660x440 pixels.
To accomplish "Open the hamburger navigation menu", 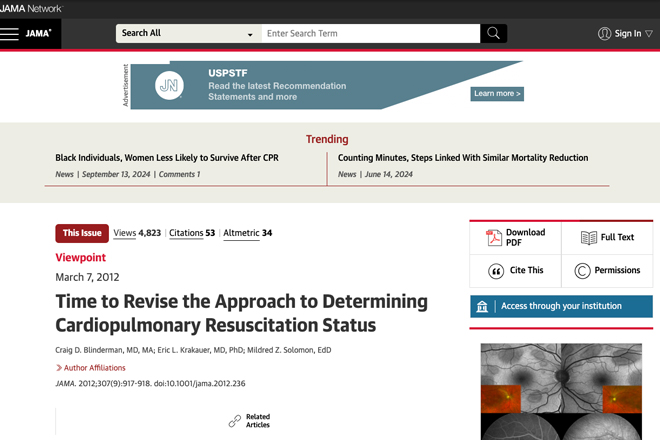I will pyautogui.click(x=9, y=34).
